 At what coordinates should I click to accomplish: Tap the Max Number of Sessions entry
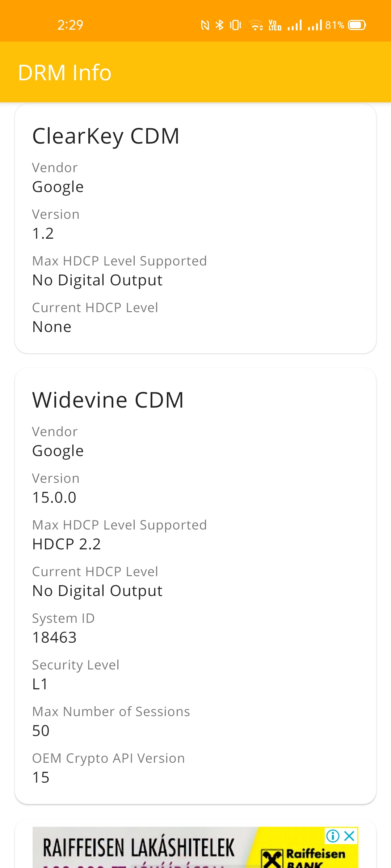coord(111,721)
